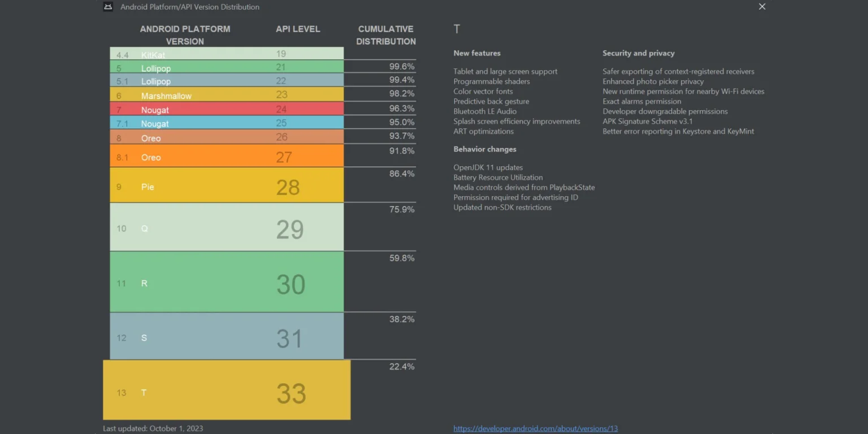Viewport: 868px width, 434px height.
Task: Click the 95.0% cumulative distribution value
Action: (x=402, y=122)
